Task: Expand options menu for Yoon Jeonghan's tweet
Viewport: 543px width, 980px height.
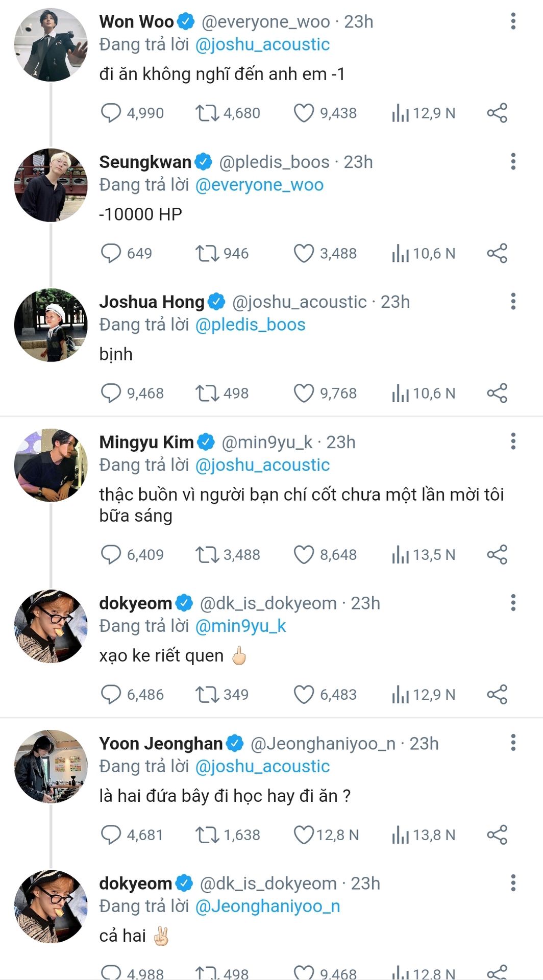Action: [x=513, y=743]
